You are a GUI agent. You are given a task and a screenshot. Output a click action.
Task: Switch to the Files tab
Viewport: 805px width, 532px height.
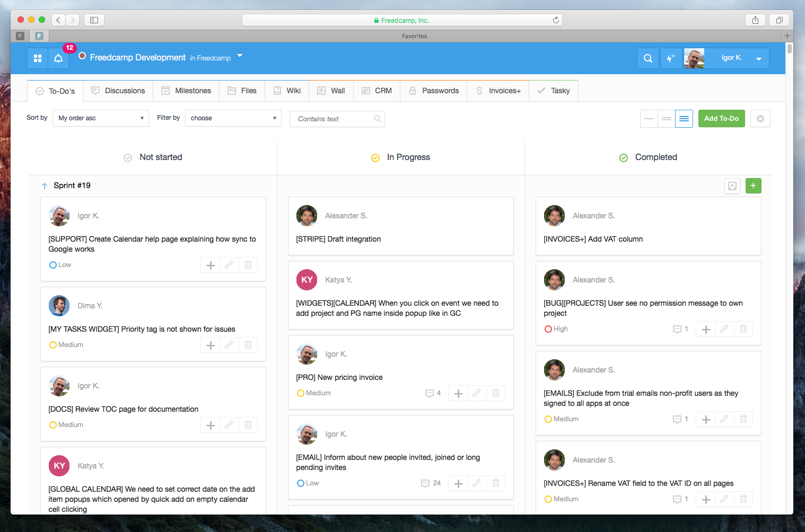(x=242, y=91)
